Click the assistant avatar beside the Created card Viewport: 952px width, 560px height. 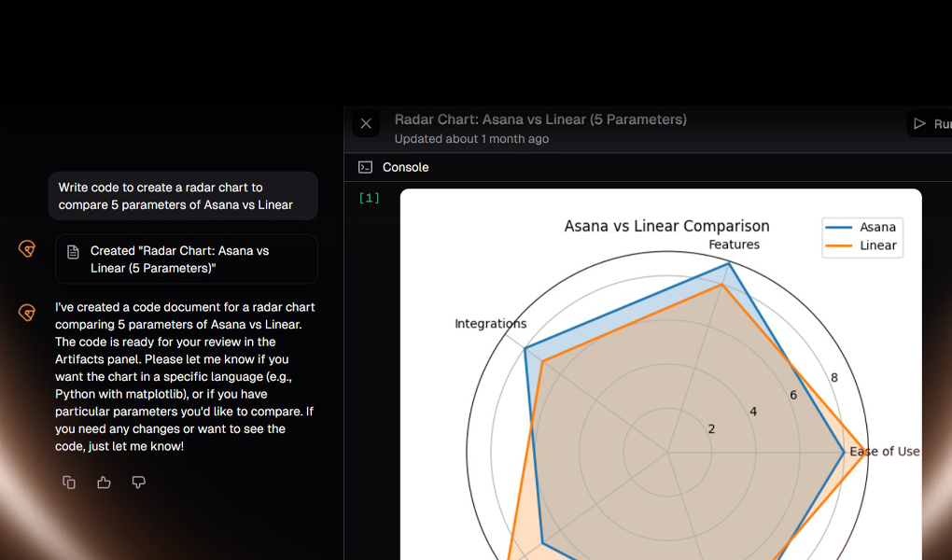27,248
